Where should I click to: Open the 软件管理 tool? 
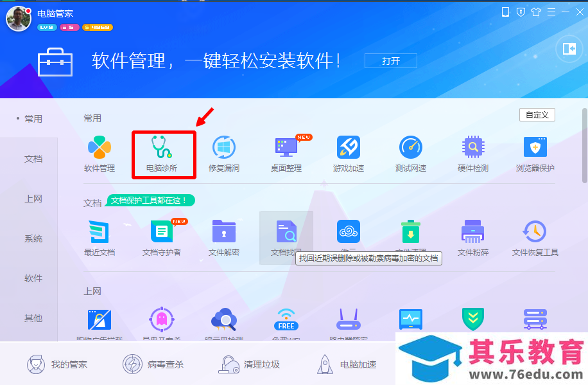(x=99, y=154)
